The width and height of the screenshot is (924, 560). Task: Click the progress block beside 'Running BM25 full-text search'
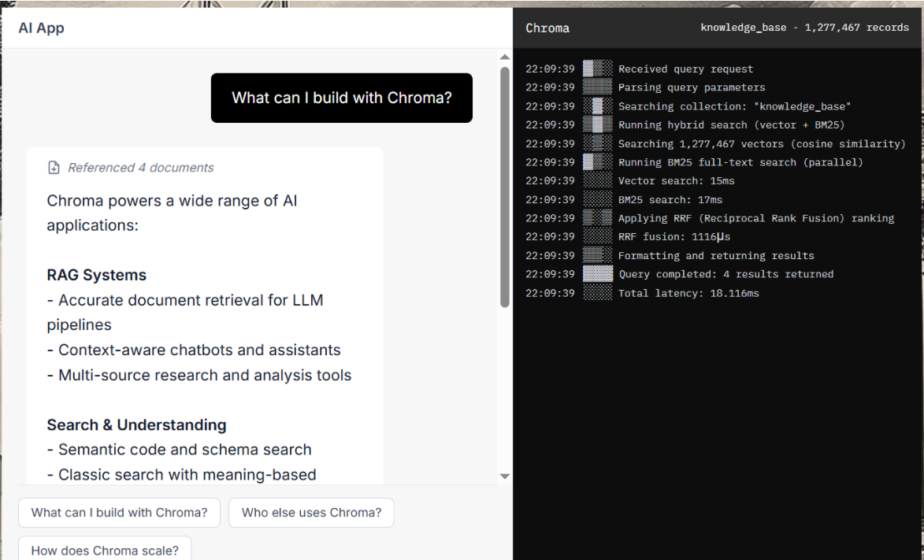(598, 162)
